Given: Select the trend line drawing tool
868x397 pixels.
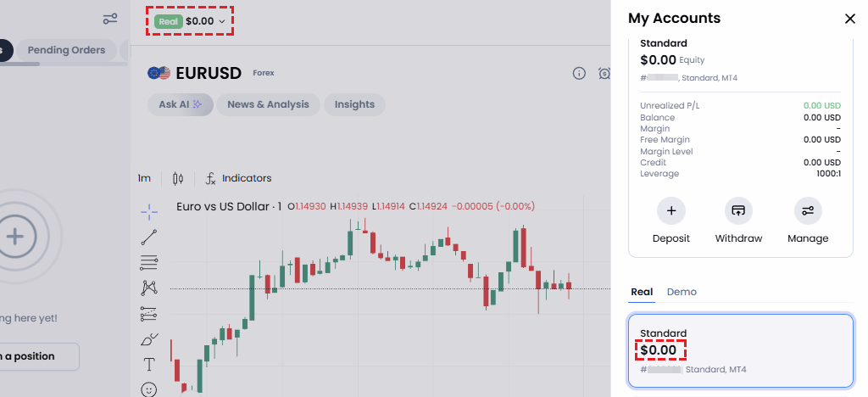Looking at the screenshot, I should coord(149,237).
